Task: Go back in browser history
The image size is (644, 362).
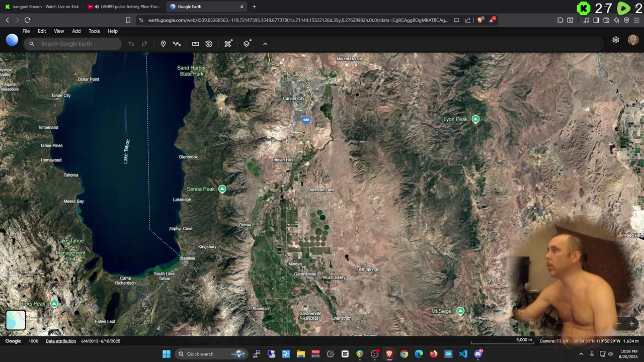Action: [x=7, y=20]
